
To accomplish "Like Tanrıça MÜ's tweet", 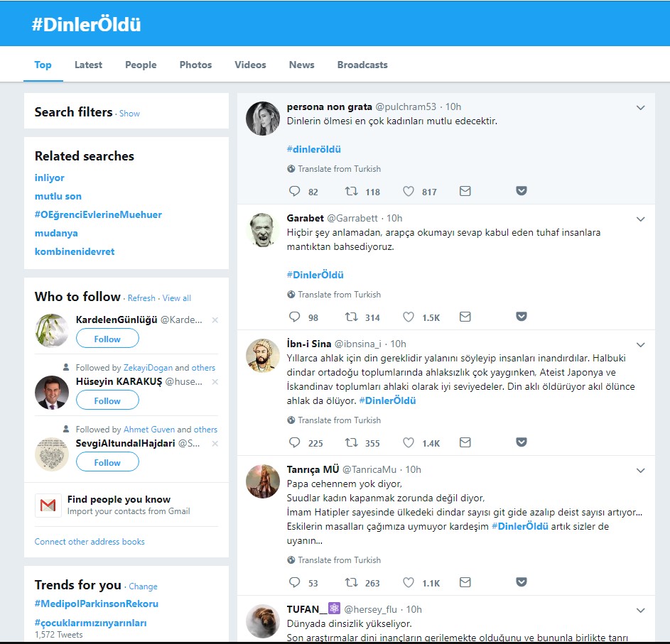I will [x=409, y=582].
